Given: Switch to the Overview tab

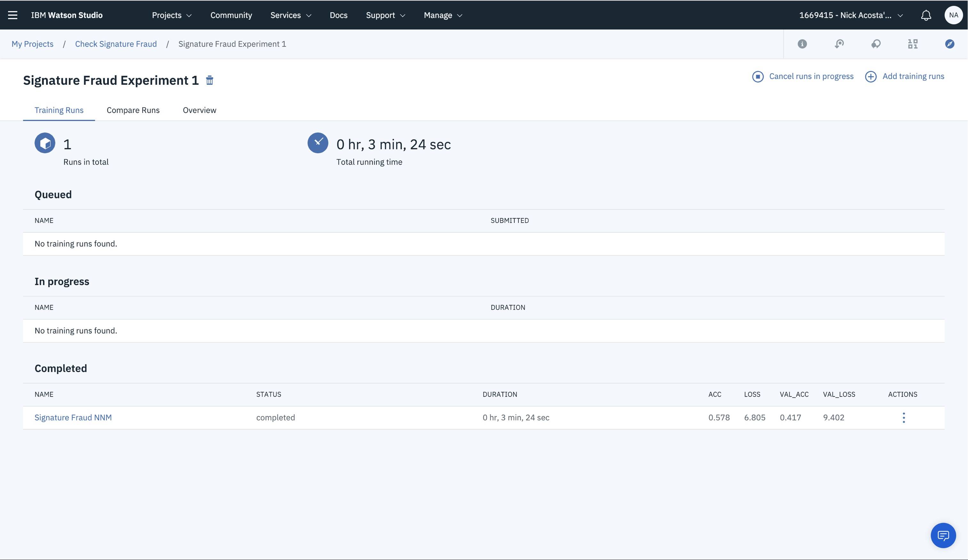Looking at the screenshot, I should pyautogui.click(x=199, y=110).
